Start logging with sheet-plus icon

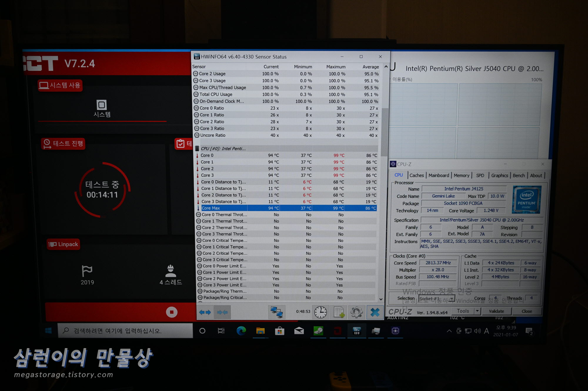coord(339,312)
